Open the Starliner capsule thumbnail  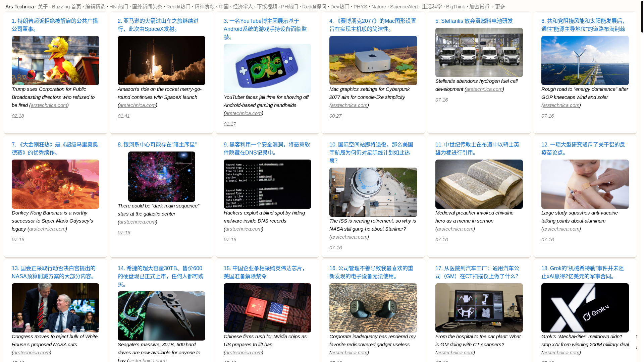tap(373, 192)
